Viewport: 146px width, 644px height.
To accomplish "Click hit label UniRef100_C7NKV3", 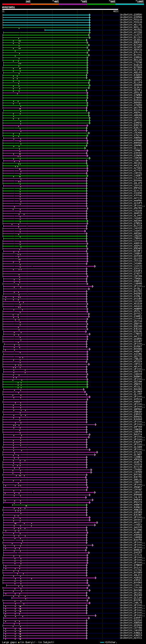I will [131, 334].
